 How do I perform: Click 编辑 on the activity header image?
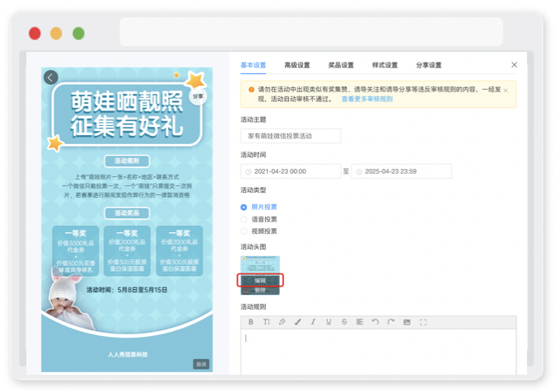click(x=260, y=281)
